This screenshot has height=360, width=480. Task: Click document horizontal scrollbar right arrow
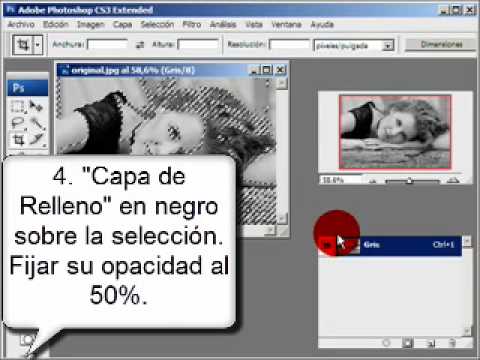pyautogui.click(x=271, y=230)
